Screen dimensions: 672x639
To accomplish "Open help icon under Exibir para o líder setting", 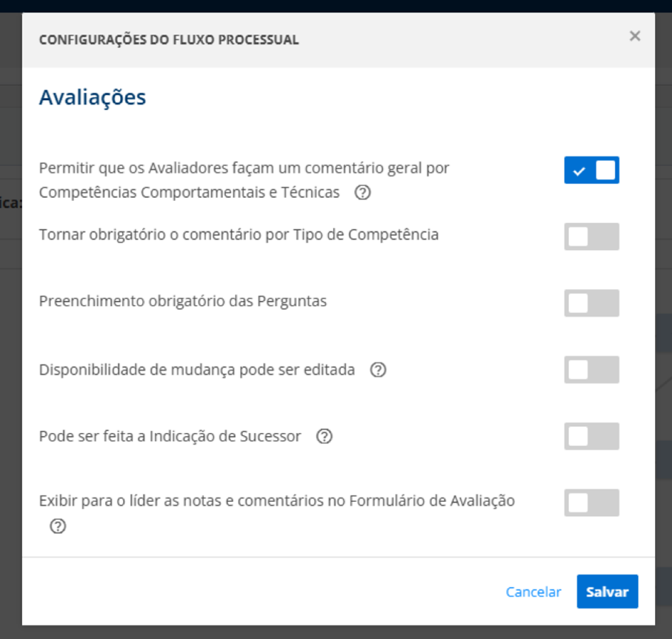I will (x=57, y=527).
